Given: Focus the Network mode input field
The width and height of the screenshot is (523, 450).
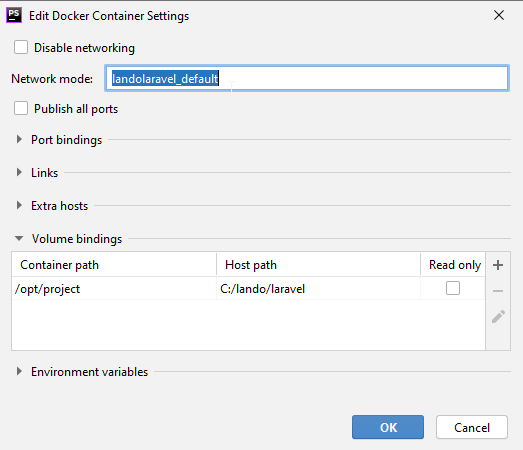Looking at the screenshot, I should [307, 78].
